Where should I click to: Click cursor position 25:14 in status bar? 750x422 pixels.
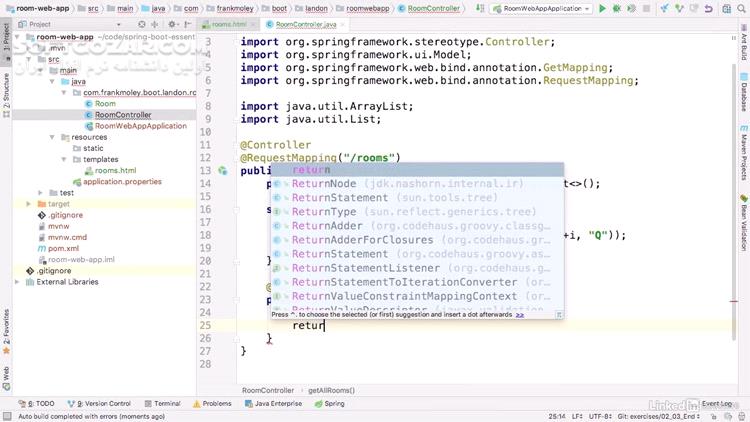(557, 417)
